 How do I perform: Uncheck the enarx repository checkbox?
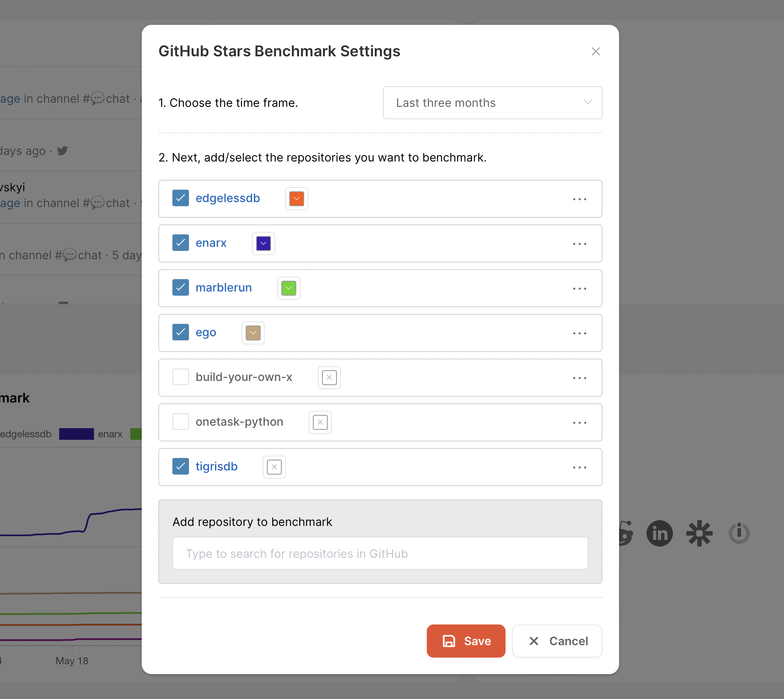pyautogui.click(x=181, y=243)
